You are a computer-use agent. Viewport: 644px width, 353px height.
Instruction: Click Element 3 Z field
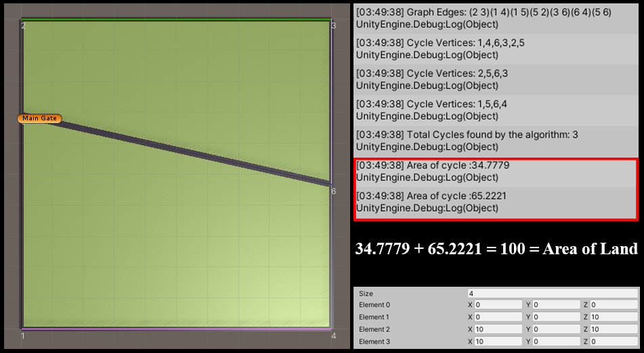coord(614,342)
